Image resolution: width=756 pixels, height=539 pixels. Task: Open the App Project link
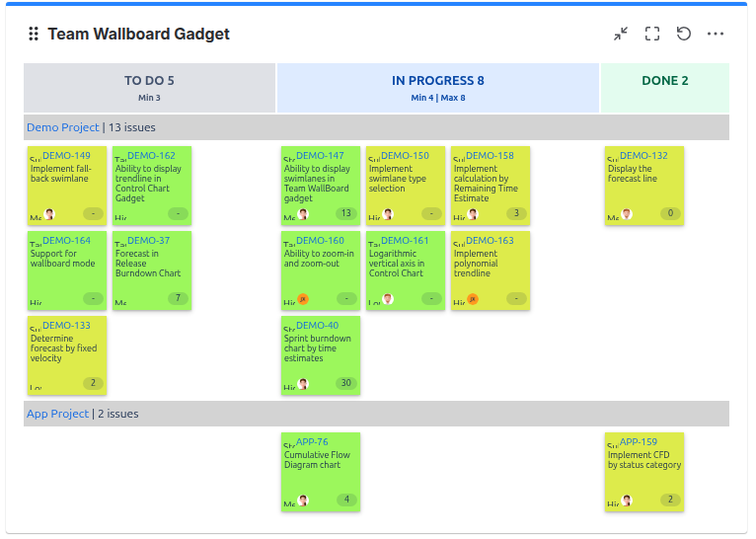tap(57, 414)
